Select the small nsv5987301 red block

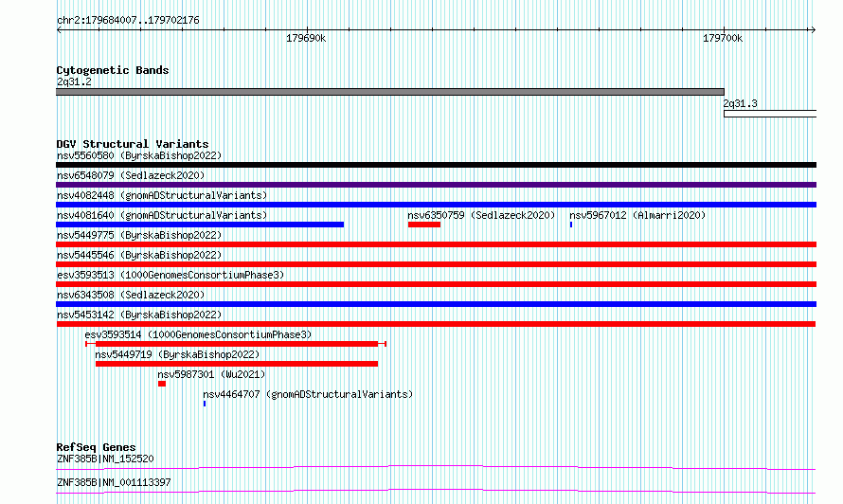coord(162,384)
